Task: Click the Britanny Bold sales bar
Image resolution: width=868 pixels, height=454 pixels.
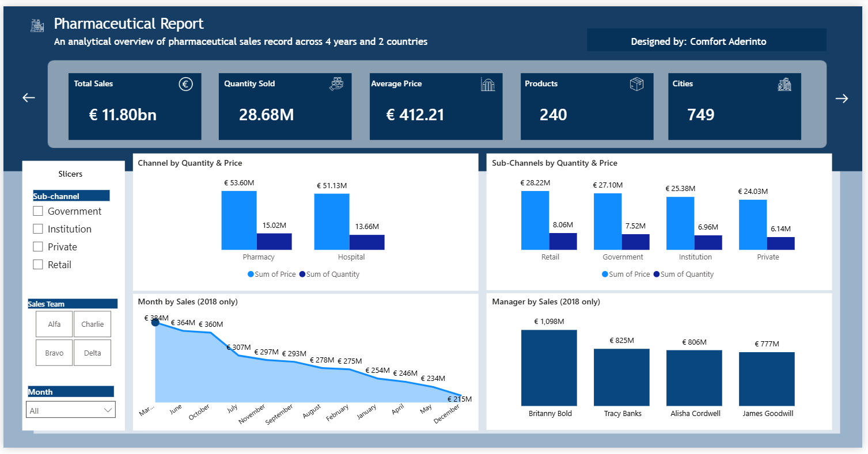Action: pyautogui.click(x=549, y=368)
